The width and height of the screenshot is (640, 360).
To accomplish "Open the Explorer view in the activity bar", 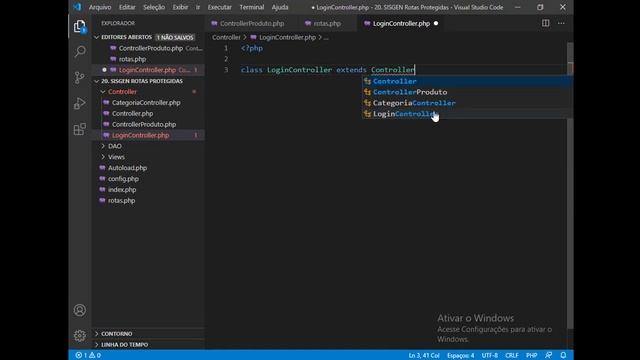I will tap(80, 27).
